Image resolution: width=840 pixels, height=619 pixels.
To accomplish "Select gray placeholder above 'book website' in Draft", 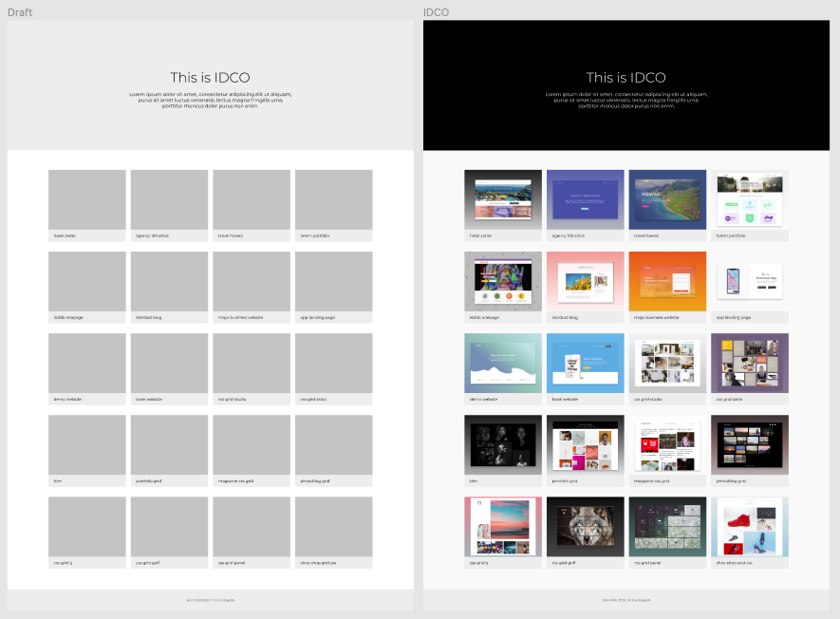I will (x=169, y=364).
